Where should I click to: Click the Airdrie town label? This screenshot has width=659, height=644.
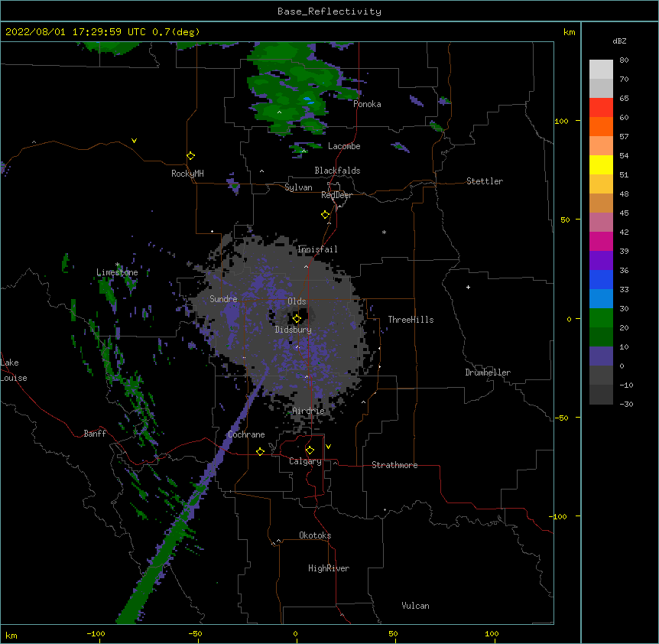pos(309,411)
